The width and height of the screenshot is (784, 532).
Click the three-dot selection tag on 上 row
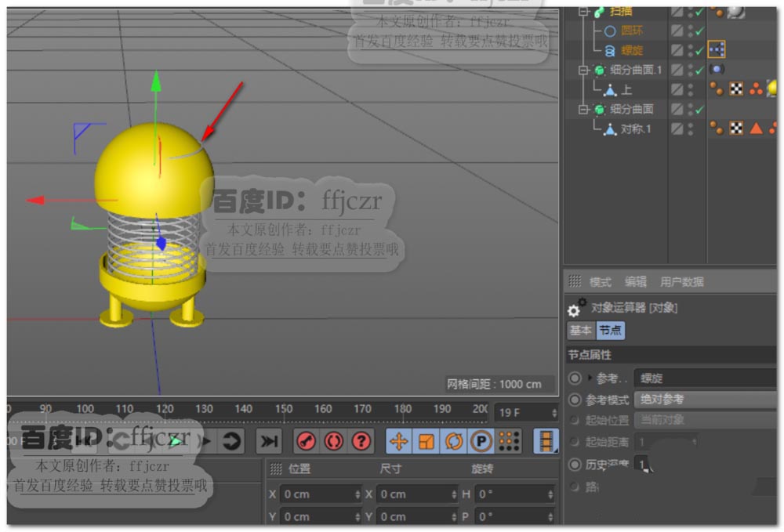(756, 89)
